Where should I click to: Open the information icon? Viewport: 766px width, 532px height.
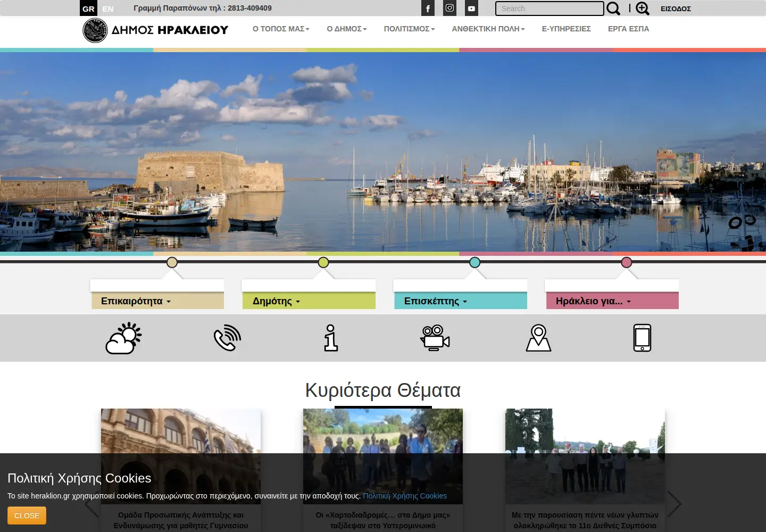[331, 338]
